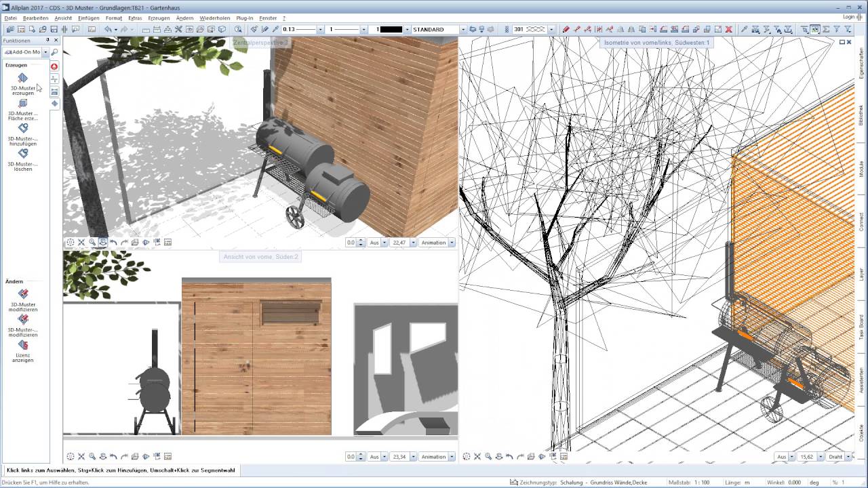This screenshot has height=488, width=868.
Task: Pin the Funktionen palette
Action: [x=46, y=41]
